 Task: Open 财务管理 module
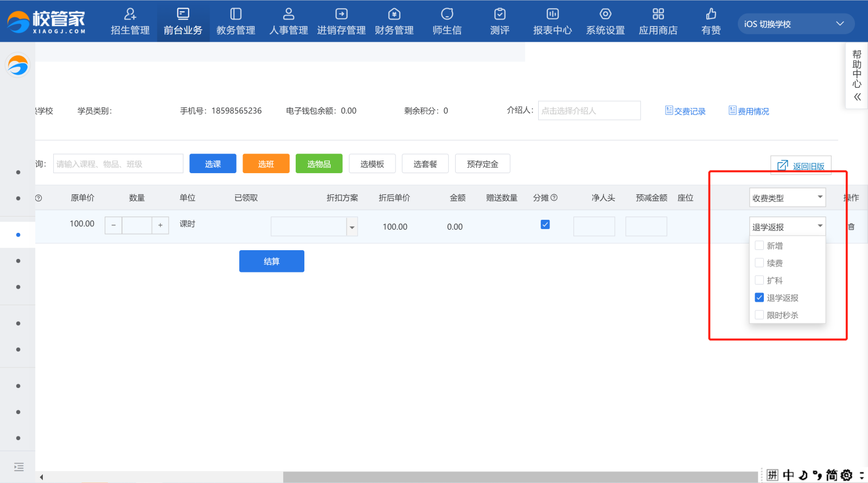point(394,22)
